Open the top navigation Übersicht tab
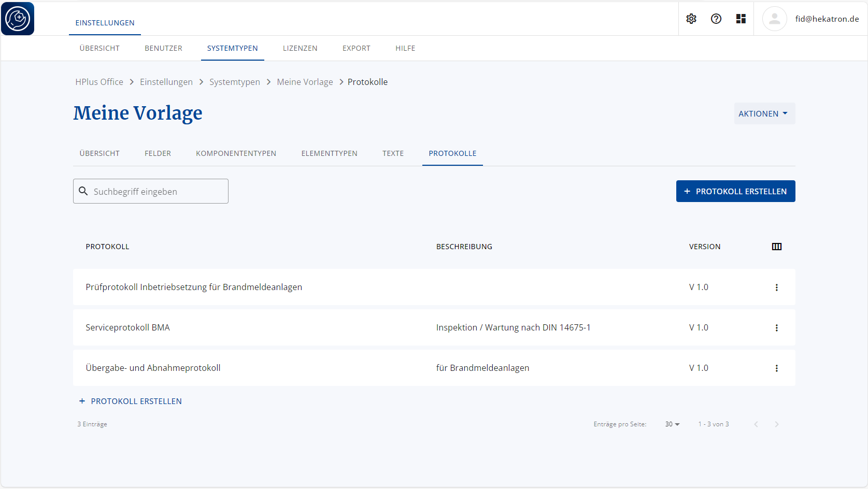This screenshot has width=868, height=489. 99,48
